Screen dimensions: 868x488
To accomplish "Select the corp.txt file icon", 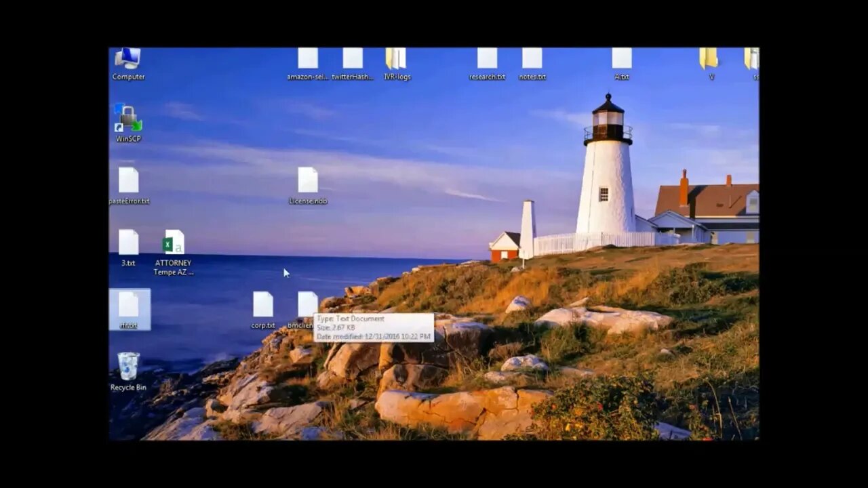I will pyautogui.click(x=263, y=310).
